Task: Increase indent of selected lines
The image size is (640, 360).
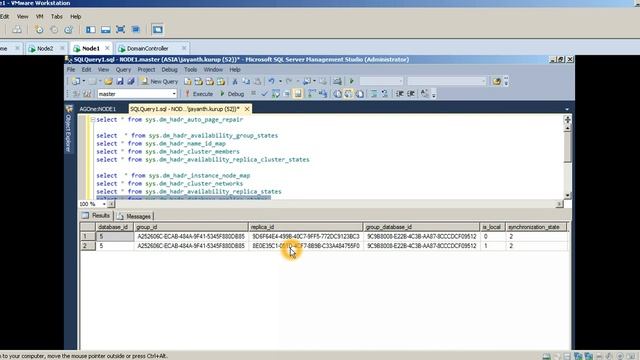Action: click(411, 94)
